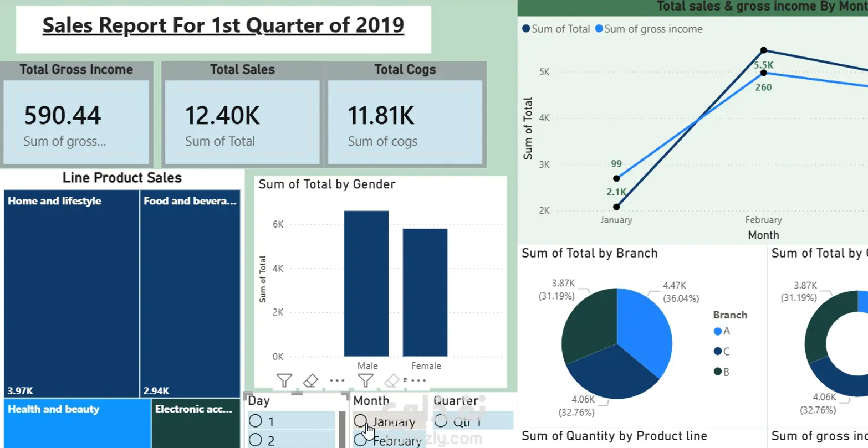868x448 pixels.
Task: Select the Electronic accessories treemap tile
Action: (196, 424)
